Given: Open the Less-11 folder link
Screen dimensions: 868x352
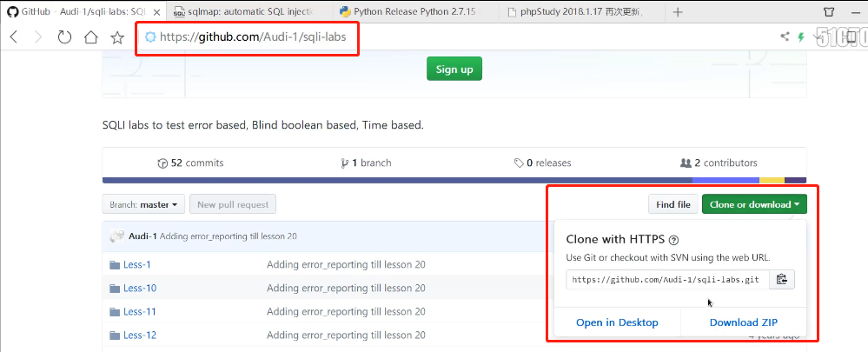Looking at the screenshot, I should [140, 312].
